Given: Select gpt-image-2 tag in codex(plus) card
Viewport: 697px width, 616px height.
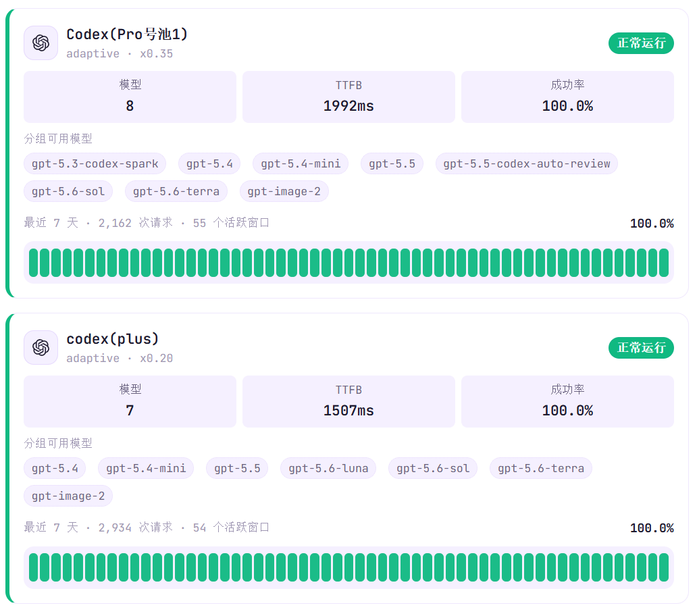Looking at the screenshot, I should (68, 496).
